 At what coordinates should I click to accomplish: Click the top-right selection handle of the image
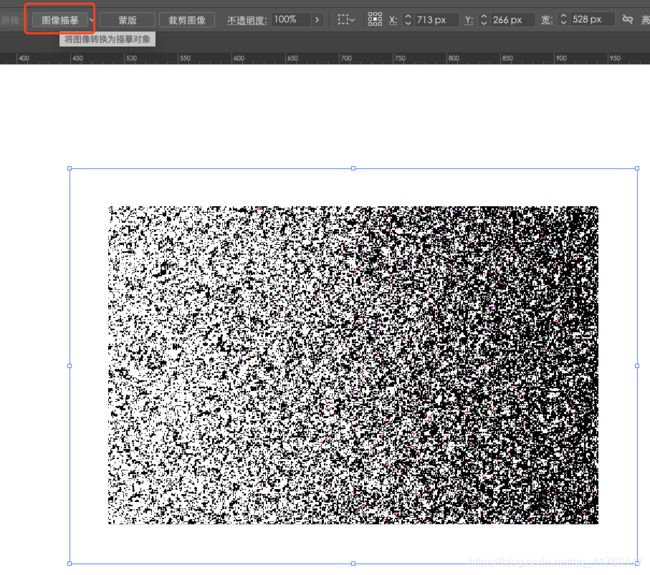(637, 168)
